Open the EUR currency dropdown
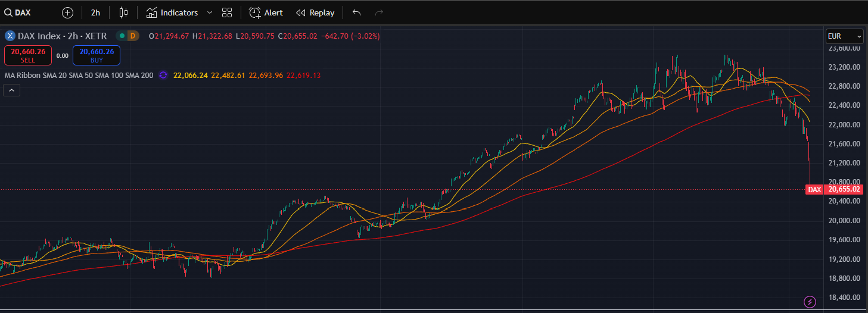The width and height of the screenshot is (868, 313). coord(844,36)
